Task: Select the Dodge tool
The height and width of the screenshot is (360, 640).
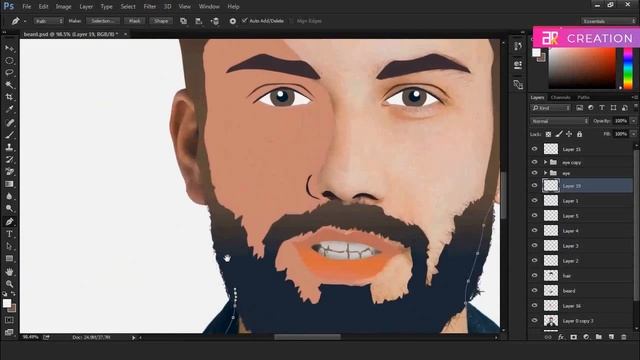Action: [x=9, y=209]
